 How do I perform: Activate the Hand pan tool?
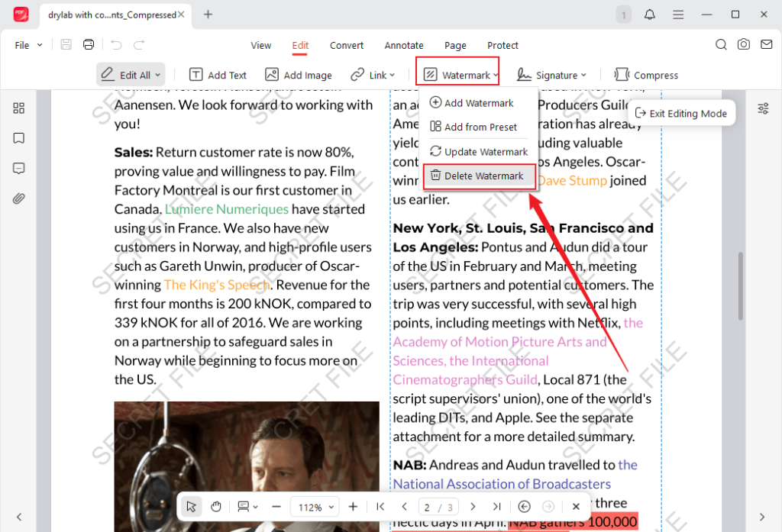(x=215, y=506)
